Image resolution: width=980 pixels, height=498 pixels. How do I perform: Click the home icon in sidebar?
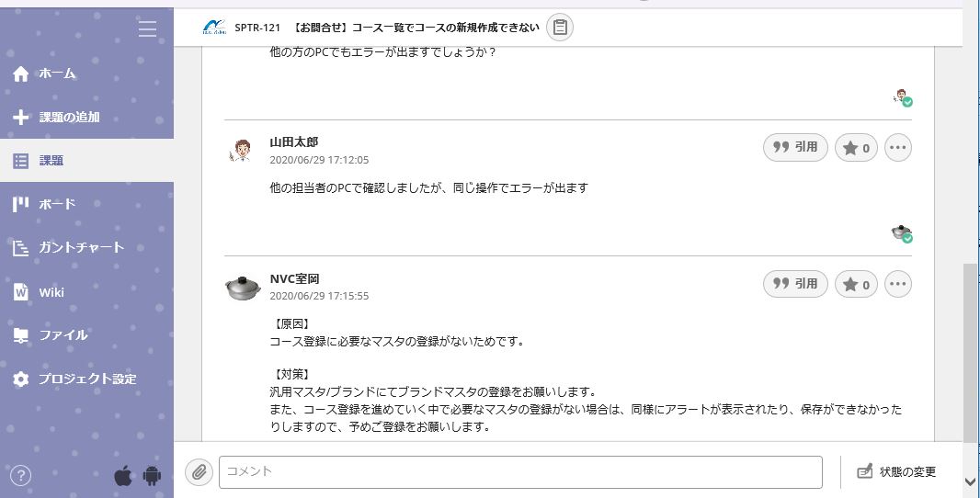pyautogui.click(x=20, y=74)
